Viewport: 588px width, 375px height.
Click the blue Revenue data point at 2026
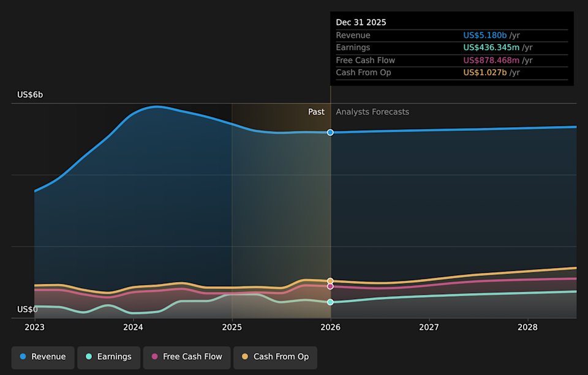point(330,132)
